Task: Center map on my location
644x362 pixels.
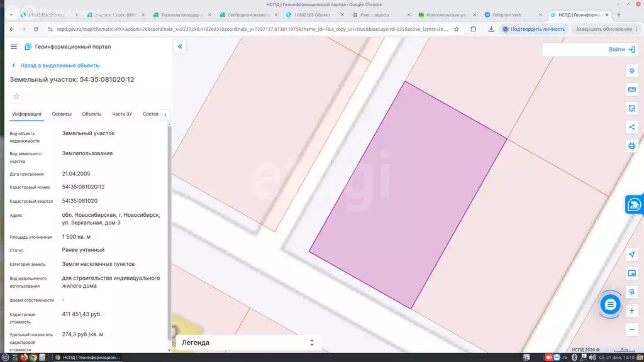Action: point(632,255)
